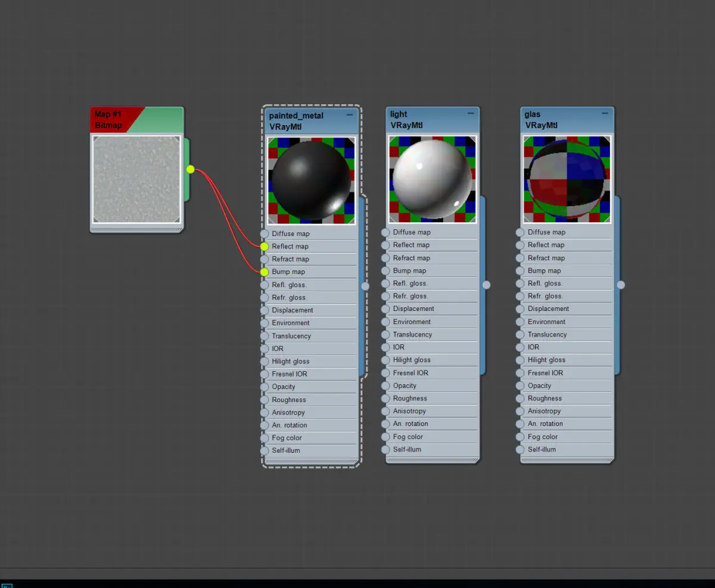The image size is (715, 588).
Task: Click painted_metal's Translucency input socket
Action: tap(265, 335)
